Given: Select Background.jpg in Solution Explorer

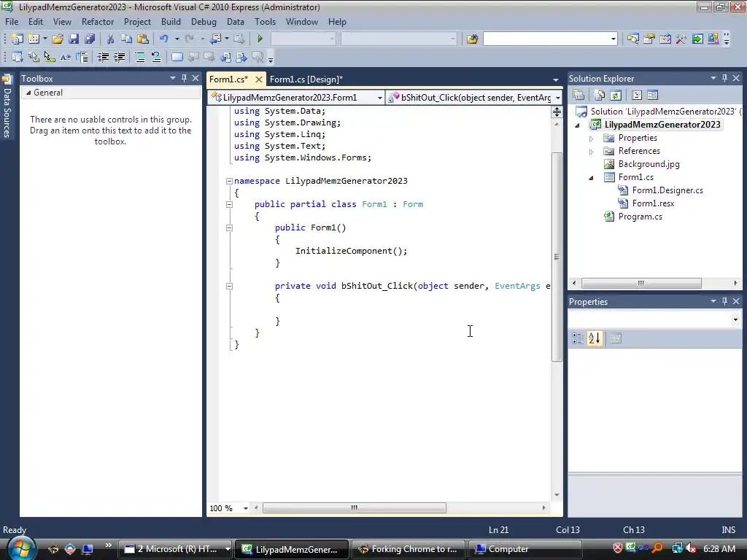Looking at the screenshot, I should point(649,164).
